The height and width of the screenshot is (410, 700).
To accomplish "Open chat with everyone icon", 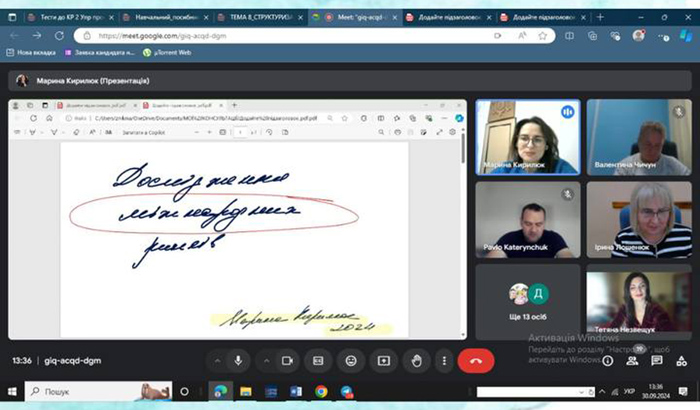I will 657,361.
